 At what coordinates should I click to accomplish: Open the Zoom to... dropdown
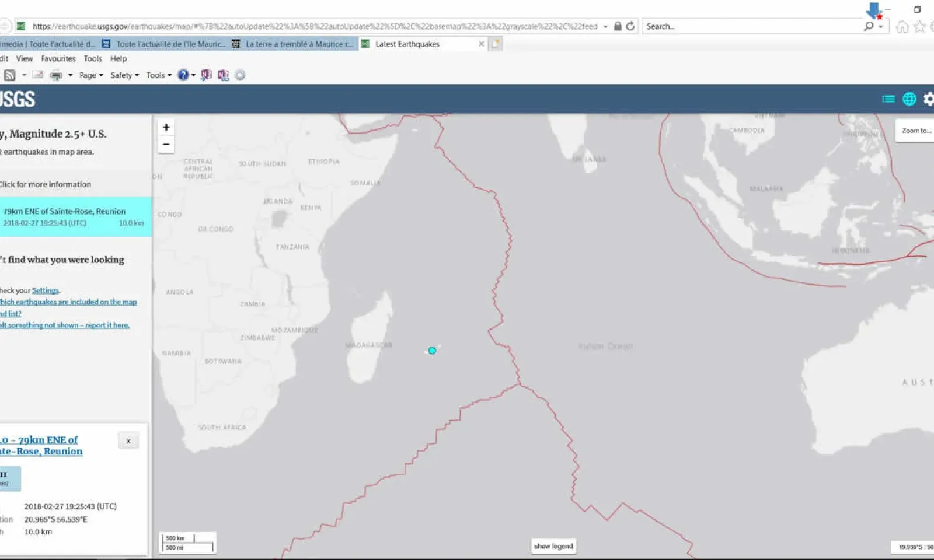915,131
